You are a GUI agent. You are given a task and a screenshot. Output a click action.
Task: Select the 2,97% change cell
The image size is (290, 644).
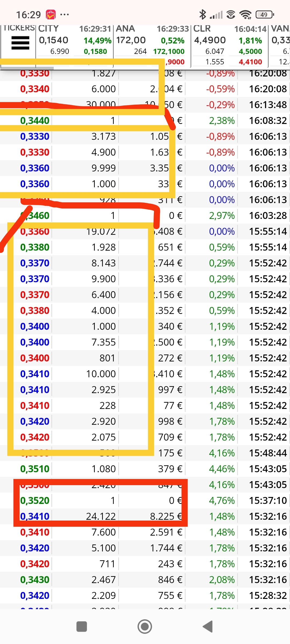pyautogui.click(x=222, y=216)
